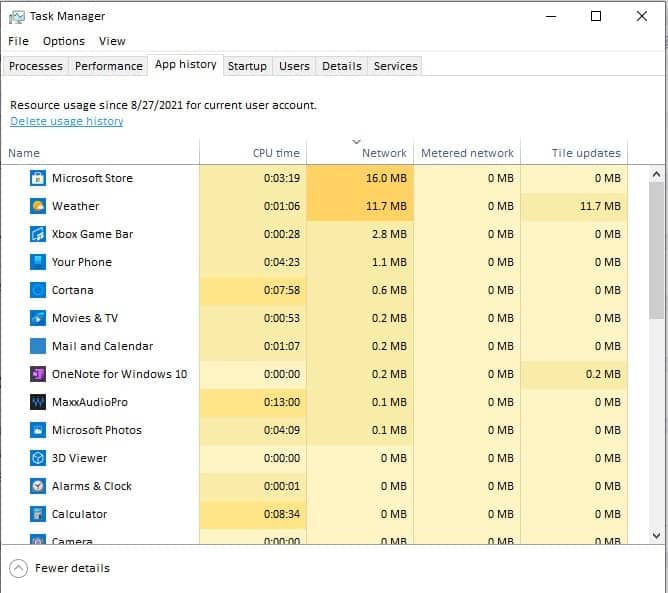Image resolution: width=668 pixels, height=593 pixels.
Task: Click the Calculator app icon
Action: point(38,514)
